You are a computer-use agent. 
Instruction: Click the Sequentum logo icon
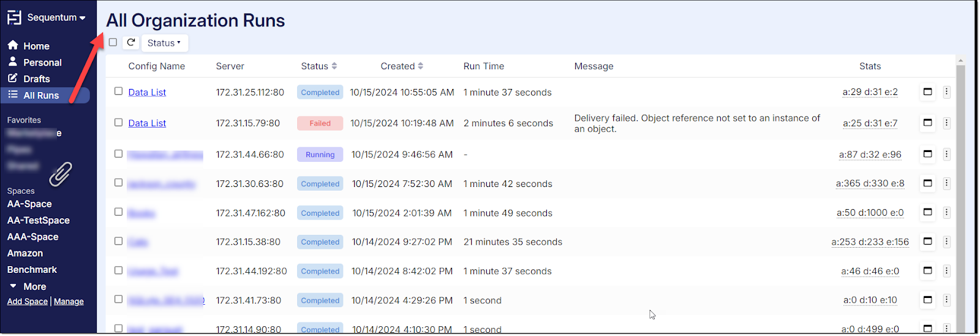[14, 18]
